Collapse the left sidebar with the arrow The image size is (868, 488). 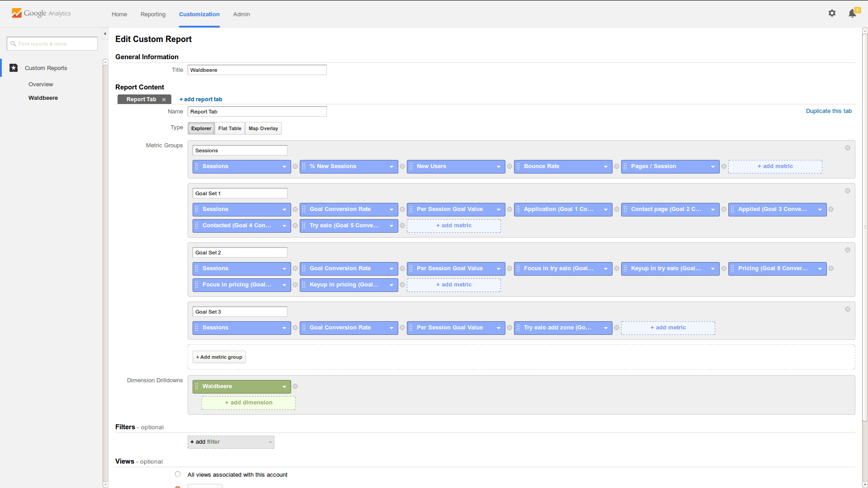coord(105,34)
